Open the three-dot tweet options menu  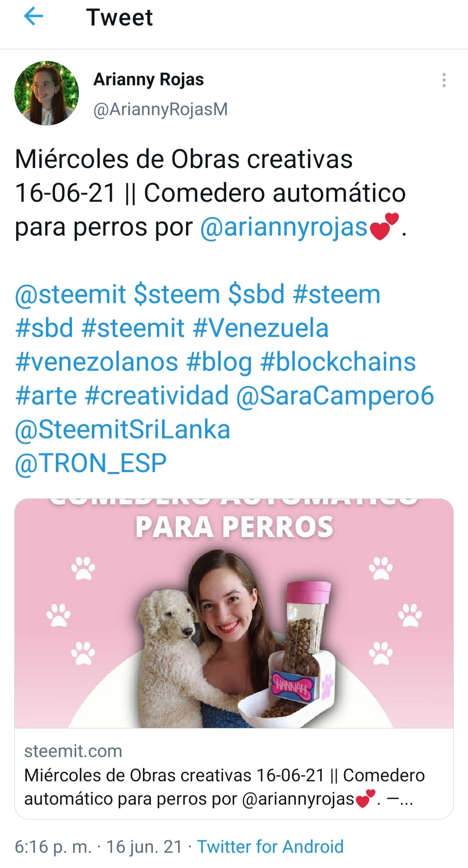coord(444,80)
